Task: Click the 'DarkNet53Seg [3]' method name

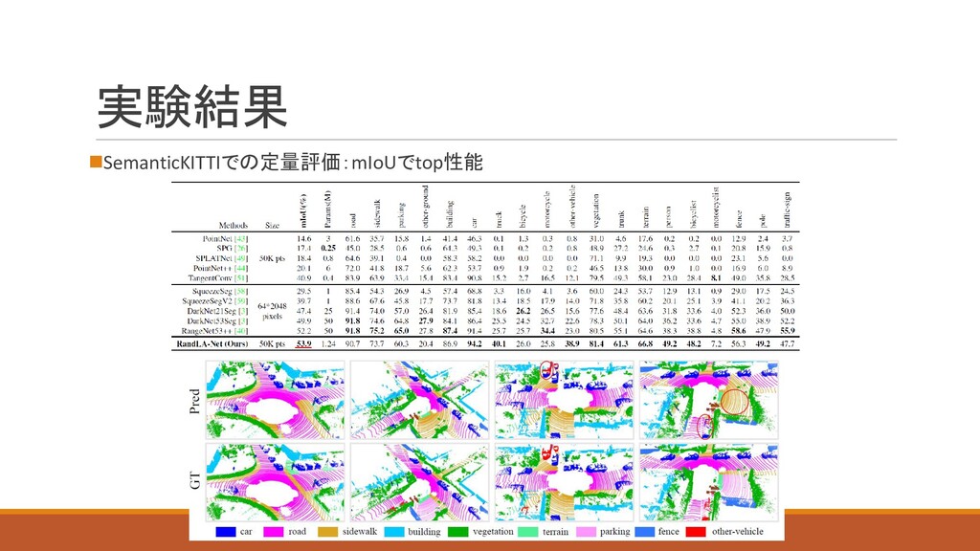Action: [x=217, y=321]
